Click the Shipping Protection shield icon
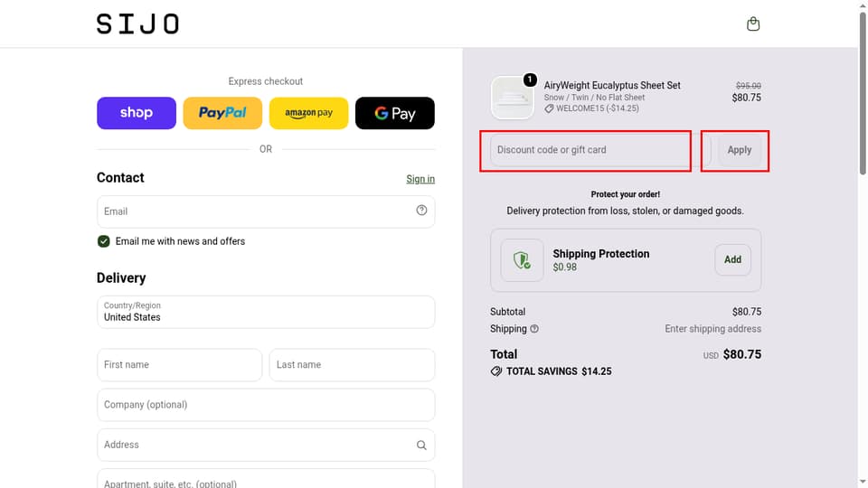868x488 pixels. pos(522,260)
